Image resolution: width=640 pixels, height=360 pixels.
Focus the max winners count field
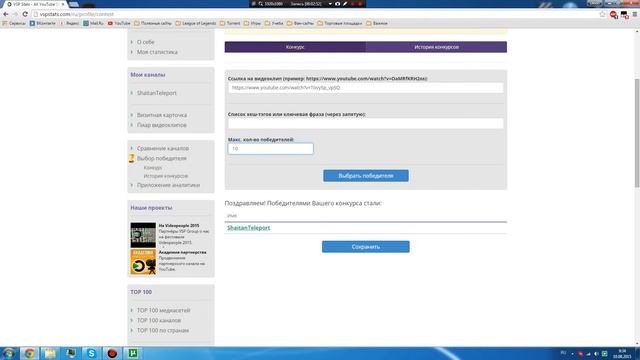tap(271, 149)
